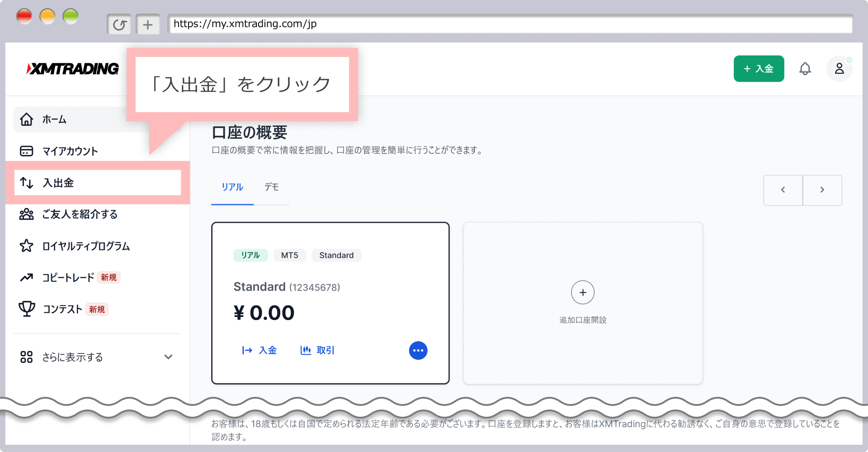Expand さらに表示する menu chevron
This screenshot has height=452, width=868.
168,357
